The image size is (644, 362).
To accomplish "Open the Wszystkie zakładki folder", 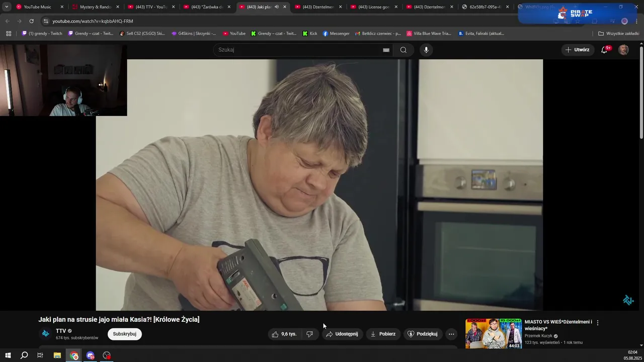I will coord(618,34).
